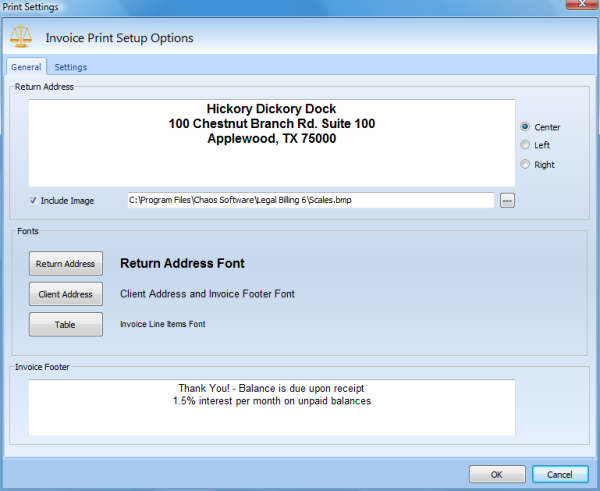Toggle the Include Image checkbox
Image resolution: width=600 pixels, height=491 pixels.
(x=34, y=201)
